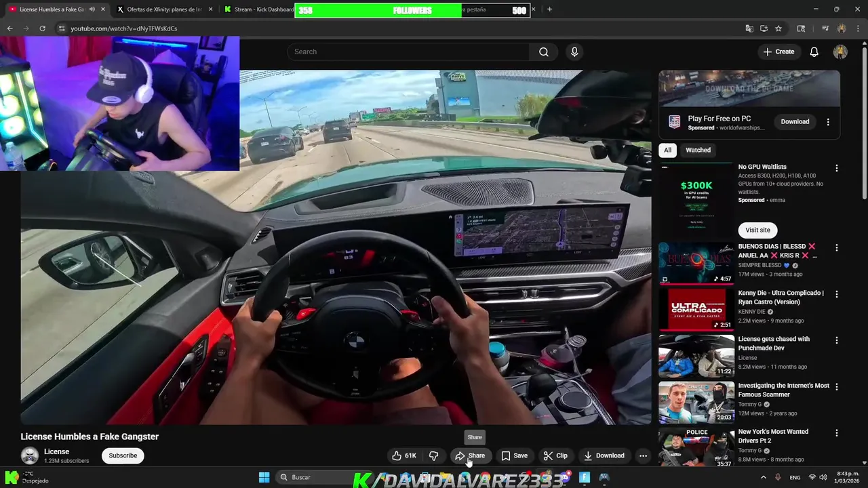Open Kenny Die Ultra Complicado thumbnail
The width and height of the screenshot is (868, 488).
coord(696,309)
